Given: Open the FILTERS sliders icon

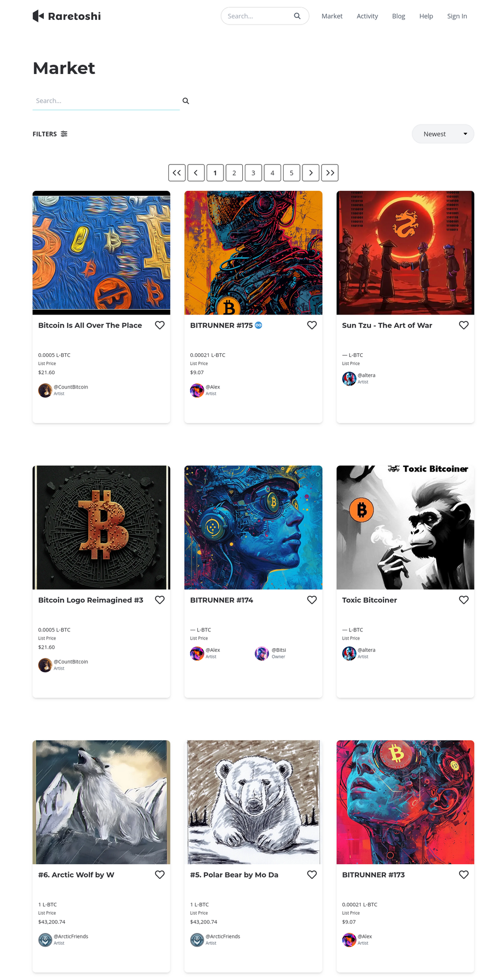Looking at the screenshot, I should 64,134.
